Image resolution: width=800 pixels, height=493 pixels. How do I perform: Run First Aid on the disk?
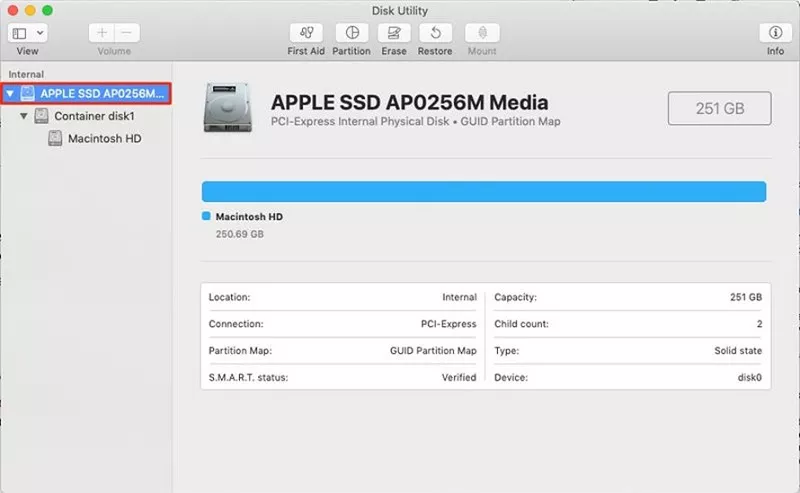(x=305, y=33)
